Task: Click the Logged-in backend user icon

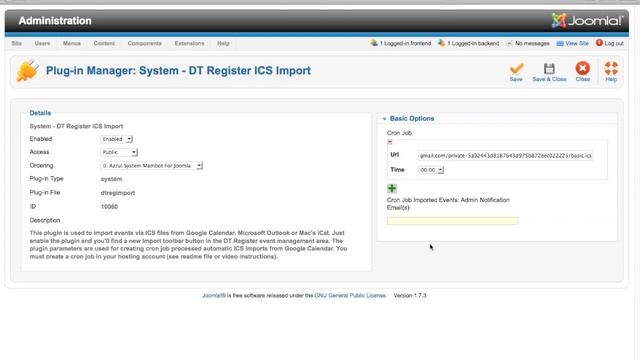Action: [441, 42]
